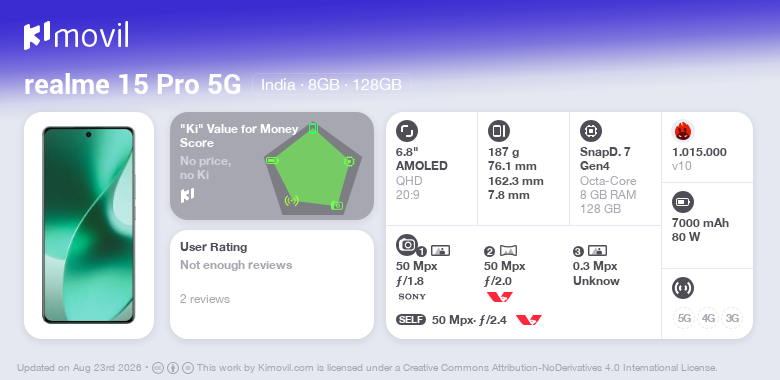Click the battery capacity icon

tap(682, 202)
